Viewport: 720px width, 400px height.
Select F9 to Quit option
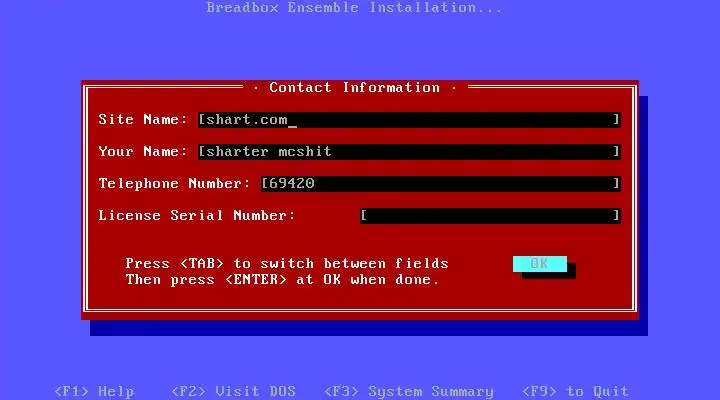(575, 391)
